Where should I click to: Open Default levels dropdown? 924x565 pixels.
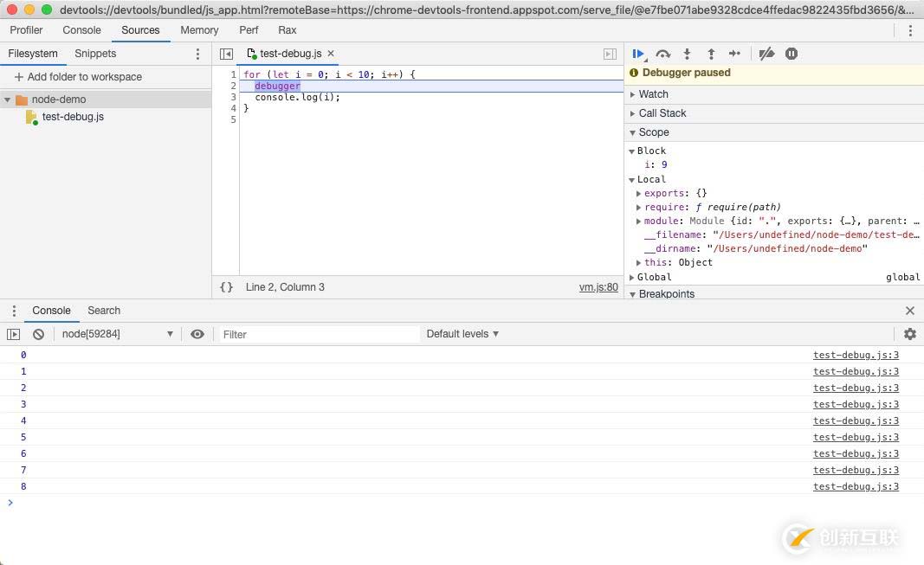pos(462,334)
